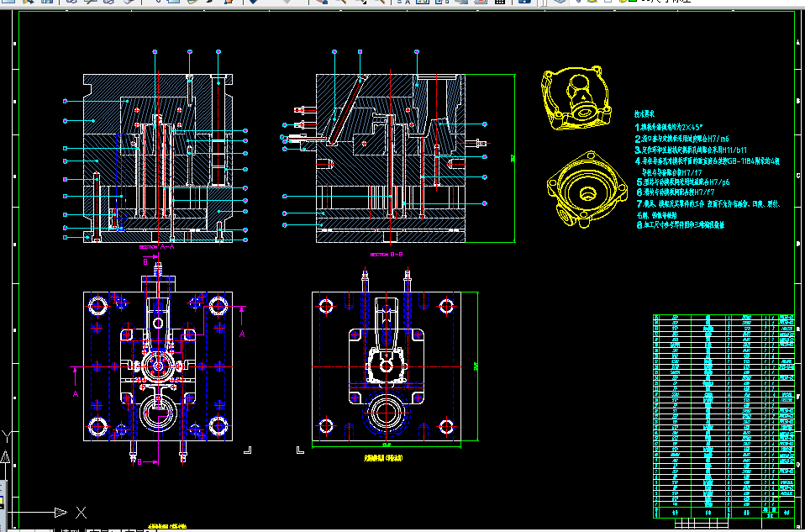Image resolution: width=805 pixels, height=532 pixels.
Task: Pick the lower yellow 3D part view
Action: [x=587, y=189]
